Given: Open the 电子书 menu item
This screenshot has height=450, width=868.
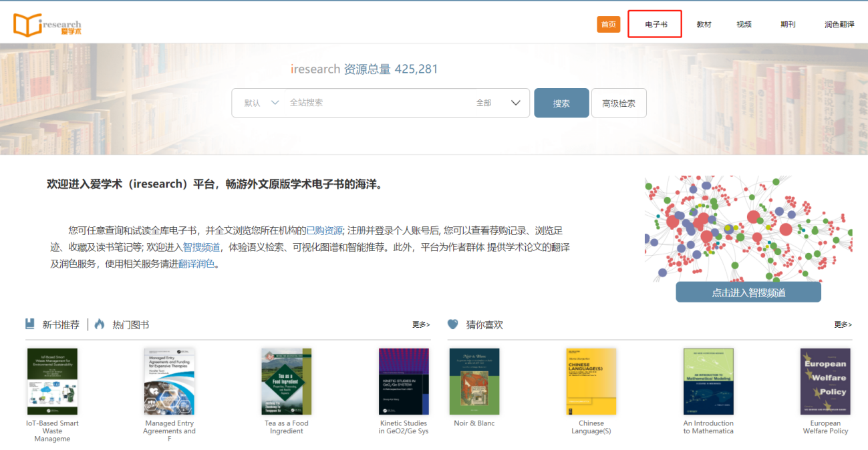Looking at the screenshot, I should 655,25.
